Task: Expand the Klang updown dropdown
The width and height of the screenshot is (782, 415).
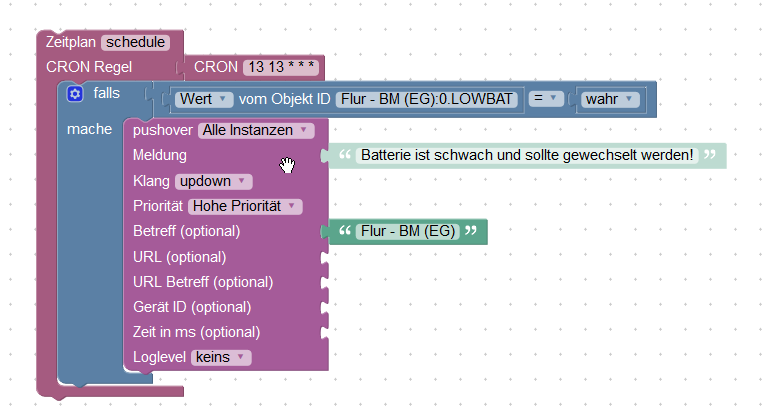Action: (213, 182)
